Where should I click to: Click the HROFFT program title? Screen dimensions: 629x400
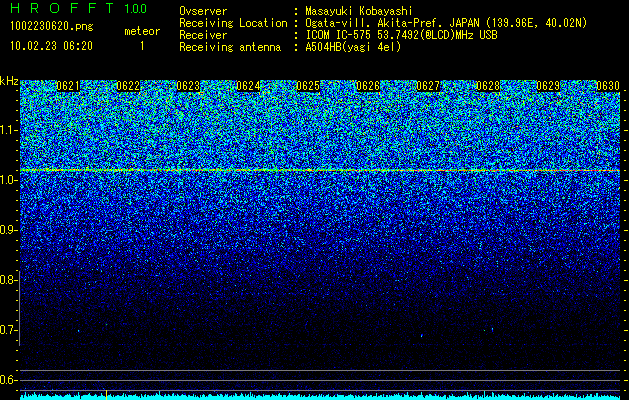(62, 8)
